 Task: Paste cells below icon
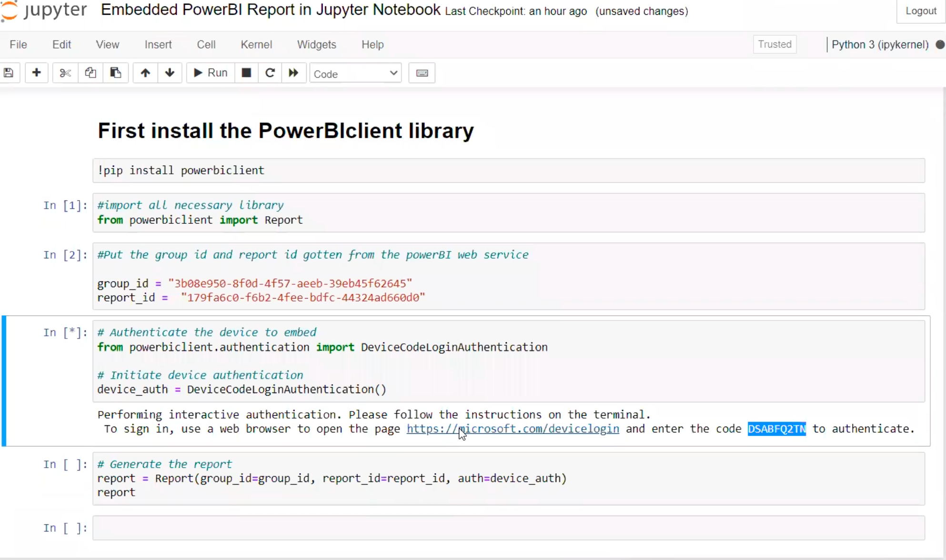pos(115,73)
